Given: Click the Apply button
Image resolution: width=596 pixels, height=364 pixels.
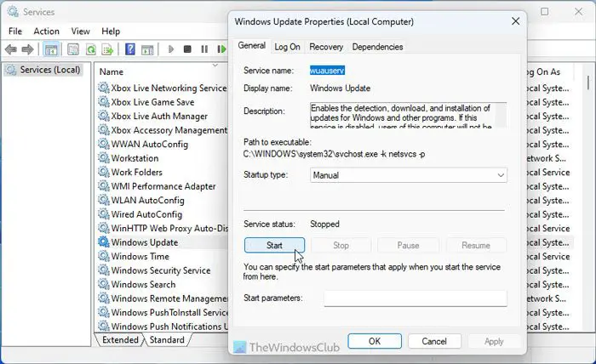Looking at the screenshot, I should click(494, 341).
